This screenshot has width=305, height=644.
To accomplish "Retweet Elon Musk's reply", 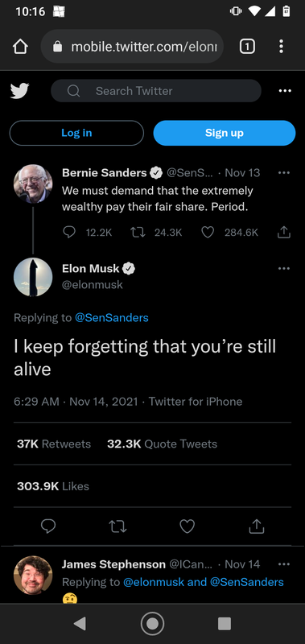I will click(x=117, y=526).
